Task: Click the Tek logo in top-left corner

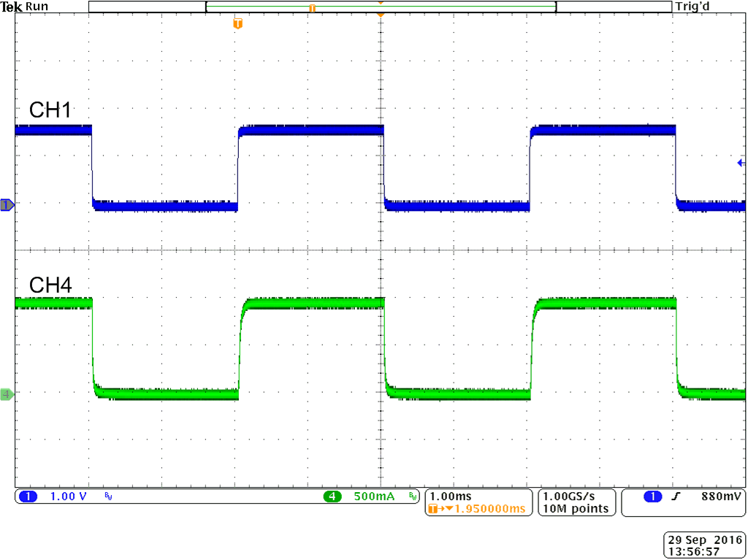Action: (x=9, y=6)
